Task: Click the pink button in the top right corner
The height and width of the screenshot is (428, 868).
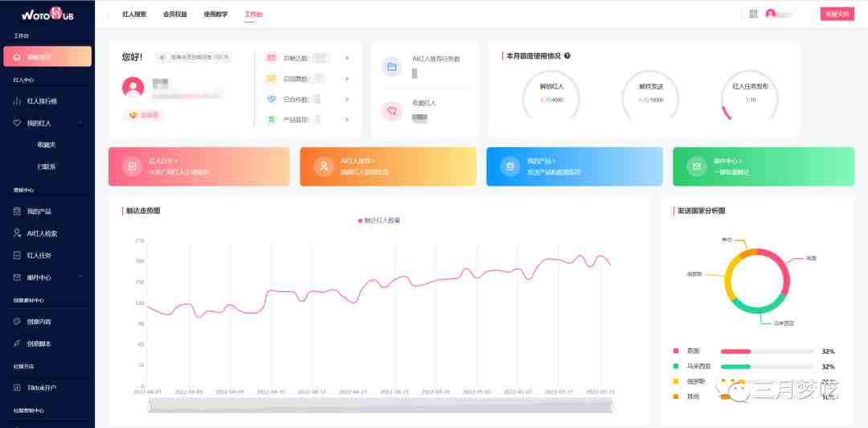Action: pos(837,14)
